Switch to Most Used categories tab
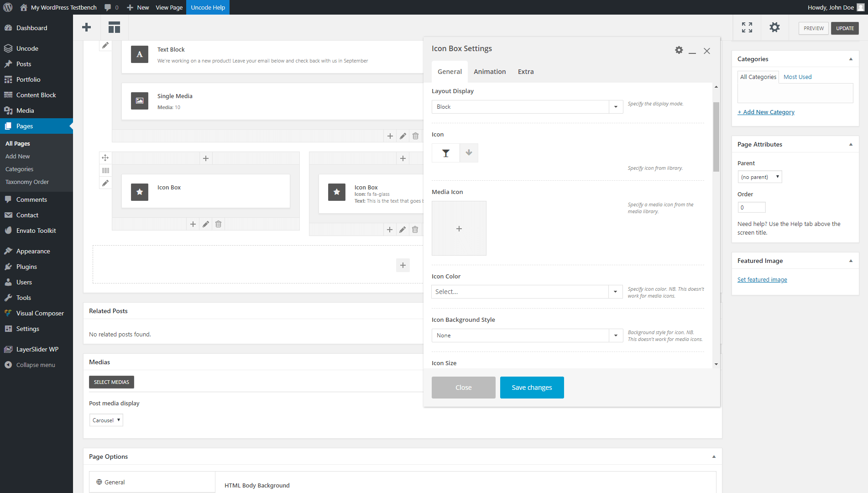The height and width of the screenshot is (493, 868). (797, 77)
